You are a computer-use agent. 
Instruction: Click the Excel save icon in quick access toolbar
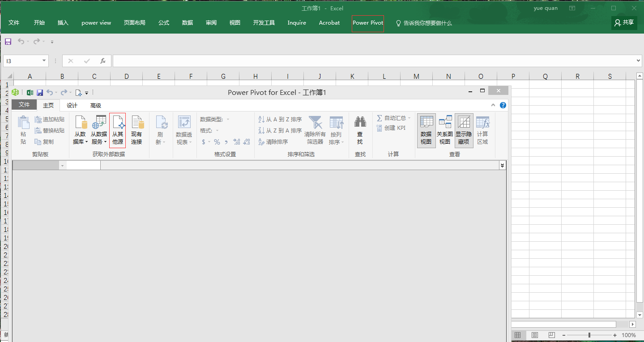pyautogui.click(x=8, y=42)
